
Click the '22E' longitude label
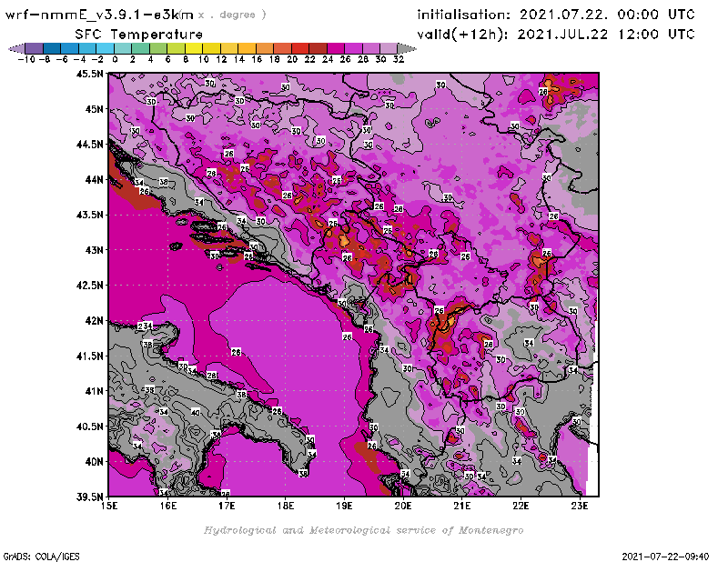pos(521,506)
